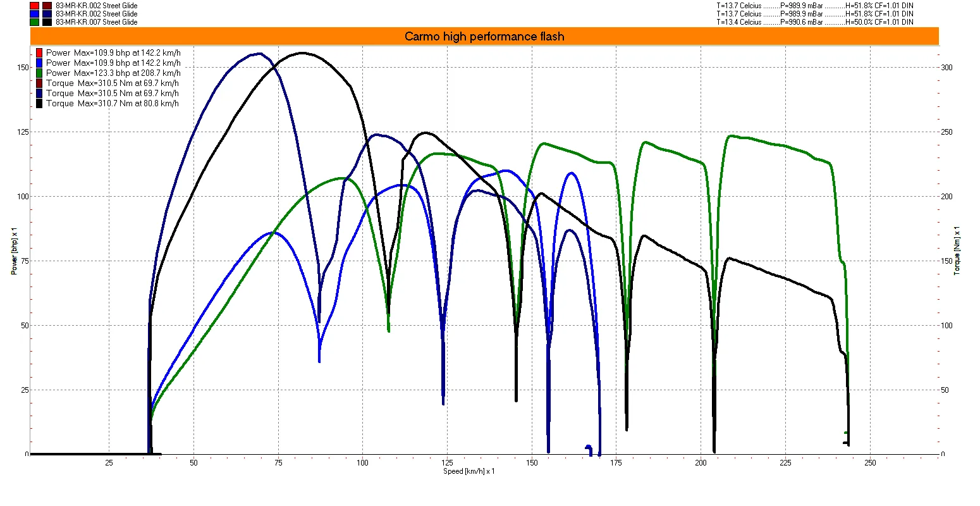
Task: Pick the black swatch beside 83-MR-KR.007 Street Glide
Action: 47,22
